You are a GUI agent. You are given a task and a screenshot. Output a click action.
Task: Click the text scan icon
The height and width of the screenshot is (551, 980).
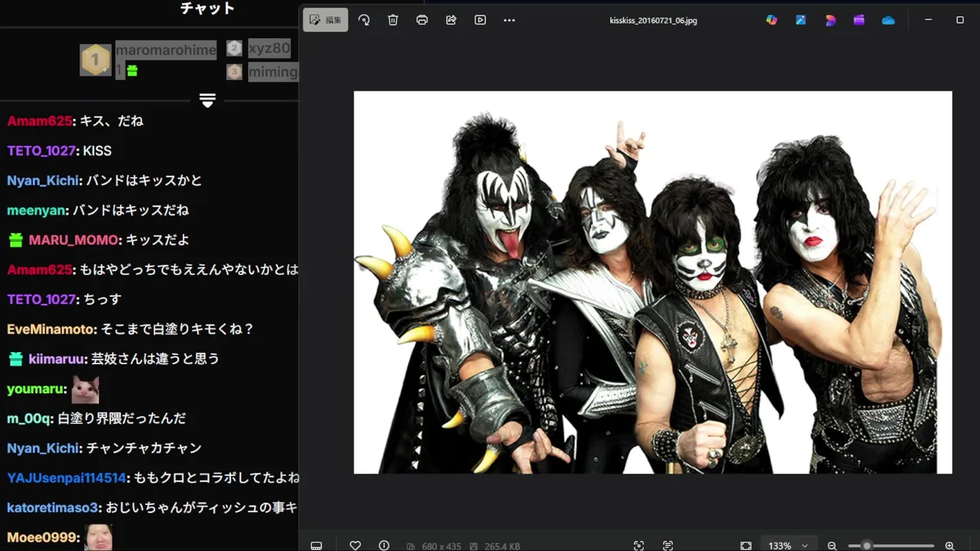tap(668, 546)
